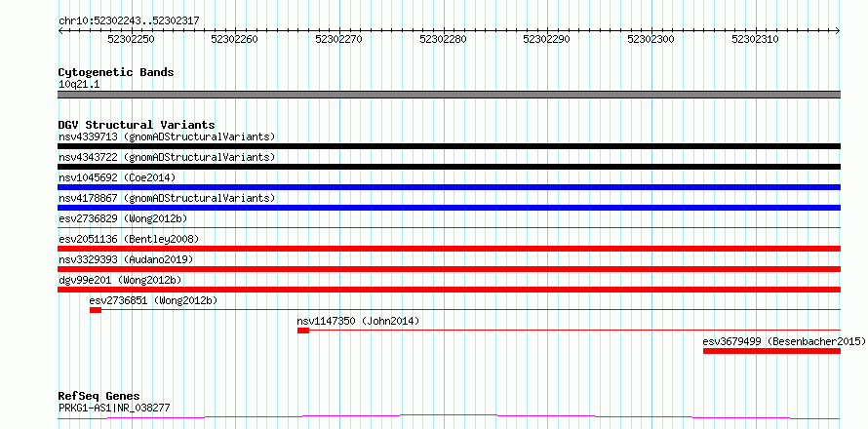Viewport: 868px width, 429px height.
Task: Click the Cytogenetic Bands track heading
Action: click(x=116, y=72)
